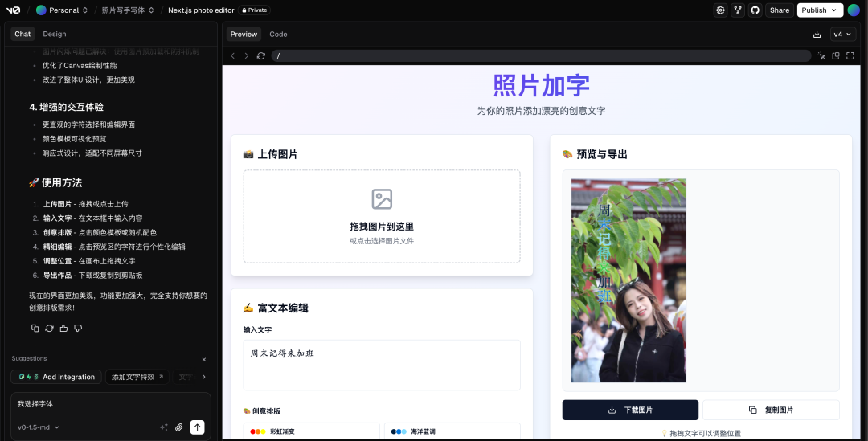Open preview in a new window

point(836,56)
